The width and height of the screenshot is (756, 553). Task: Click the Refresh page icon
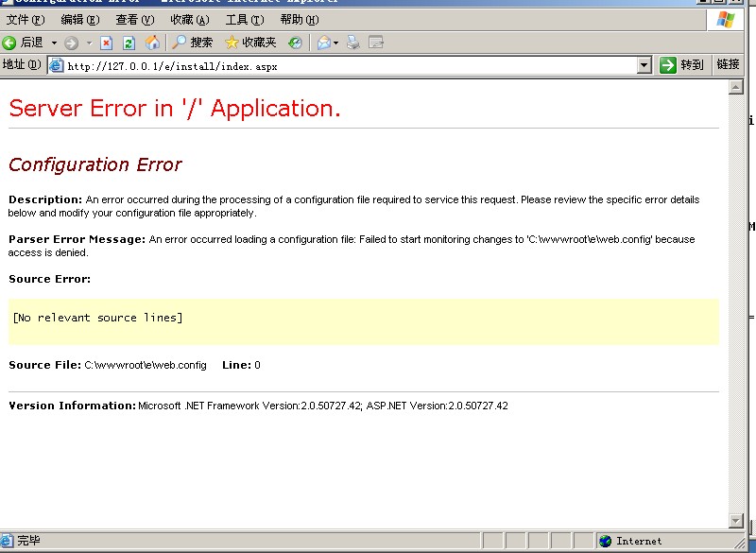tap(129, 43)
